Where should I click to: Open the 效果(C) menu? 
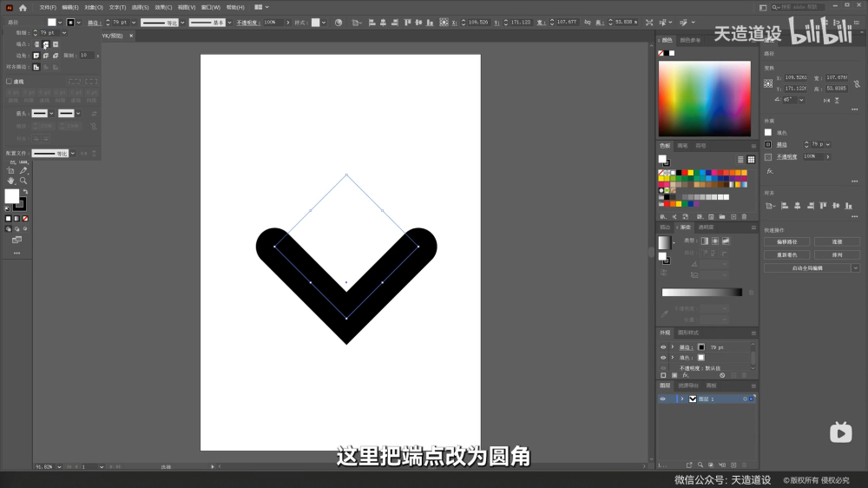pos(163,8)
